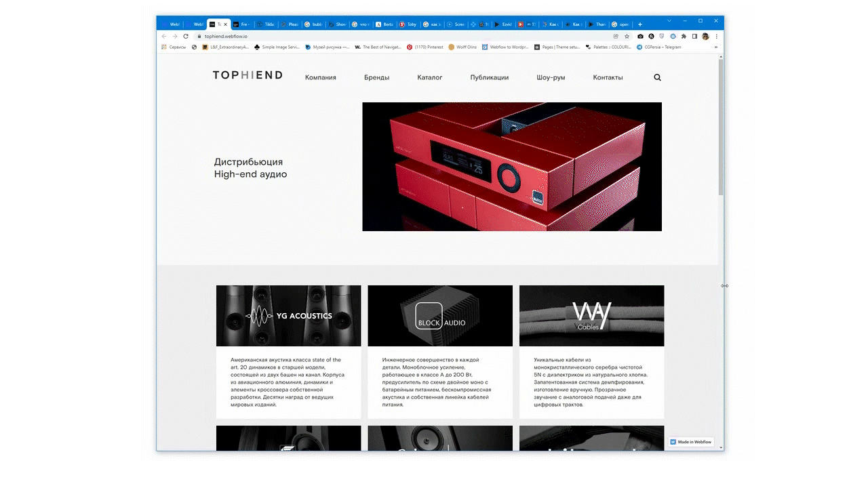Image resolution: width=868 pixels, height=488 pixels.
Task: Show more bookmarks with the overflow chevron
Action: pos(715,47)
